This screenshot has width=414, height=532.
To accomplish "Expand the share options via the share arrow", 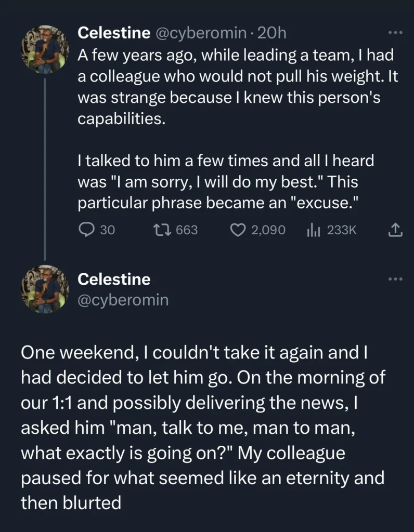I will pyautogui.click(x=394, y=230).
